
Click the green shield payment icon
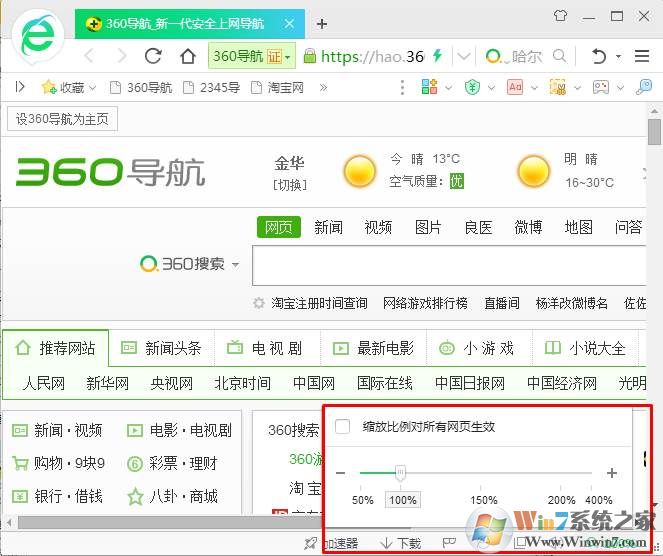[472, 87]
